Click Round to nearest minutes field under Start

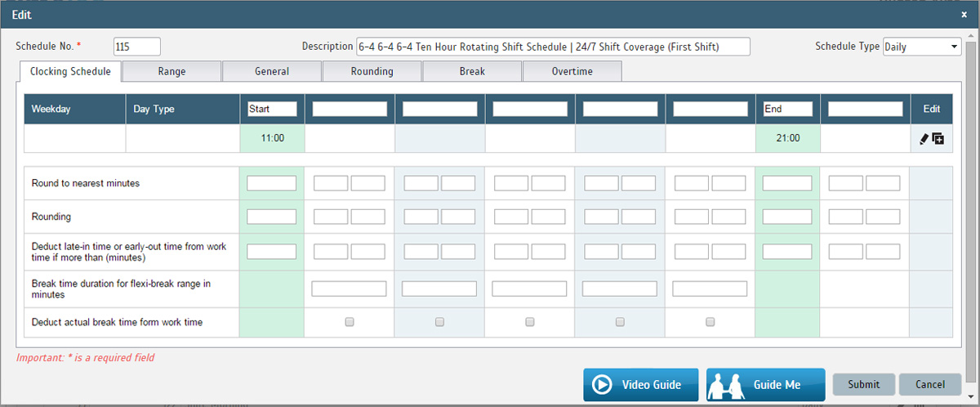[x=272, y=183]
